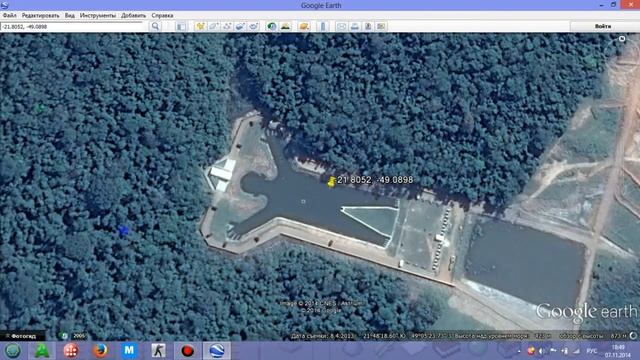Open the green A taskbar application

42,351
